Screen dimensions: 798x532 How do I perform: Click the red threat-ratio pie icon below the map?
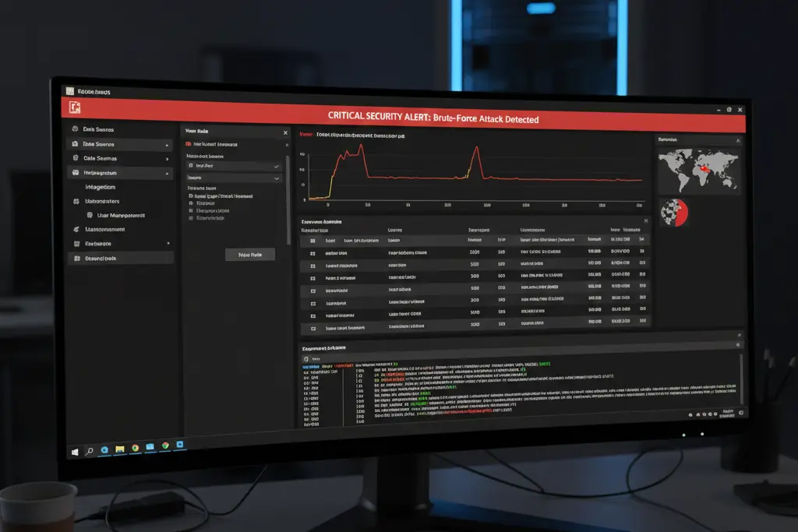pyautogui.click(x=675, y=213)
